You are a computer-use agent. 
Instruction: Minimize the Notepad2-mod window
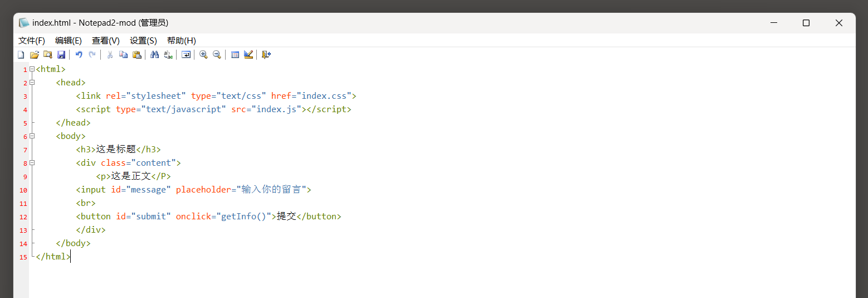tap(774, 23)
